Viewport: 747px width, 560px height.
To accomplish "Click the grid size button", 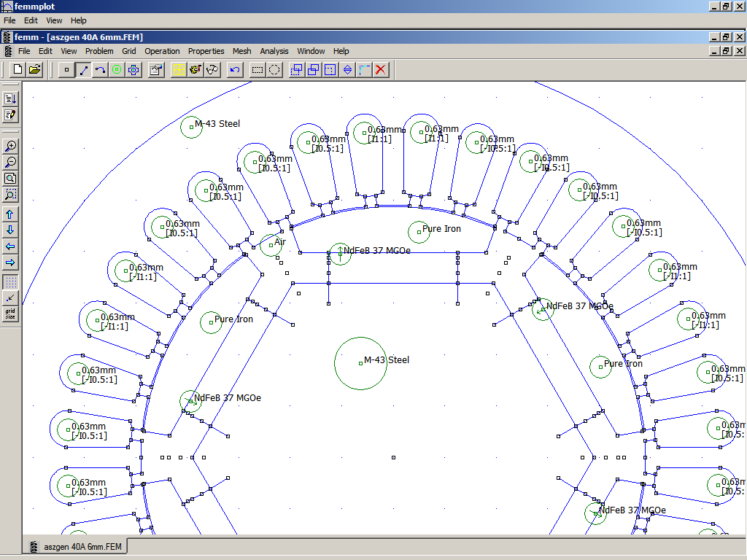I will tap(10, 314).
